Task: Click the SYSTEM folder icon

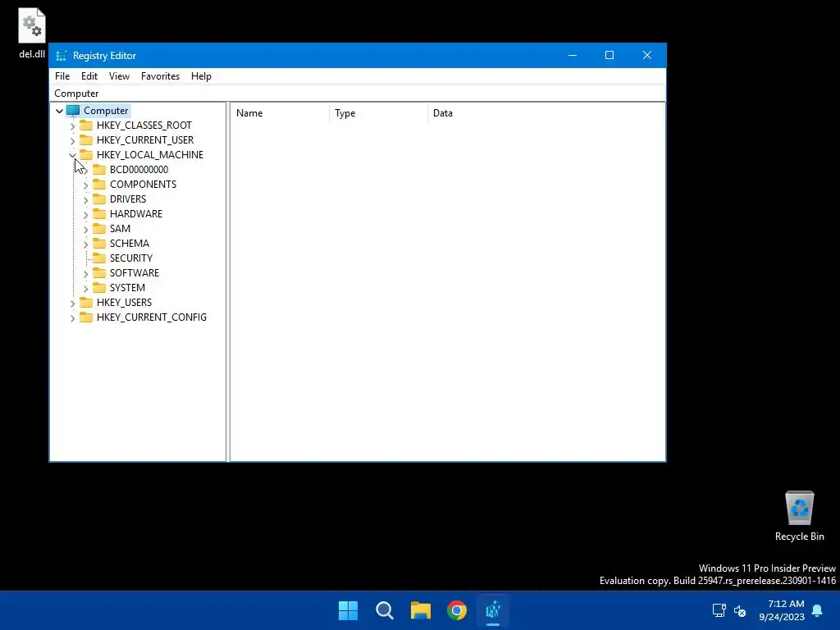Action: [99, 288]
